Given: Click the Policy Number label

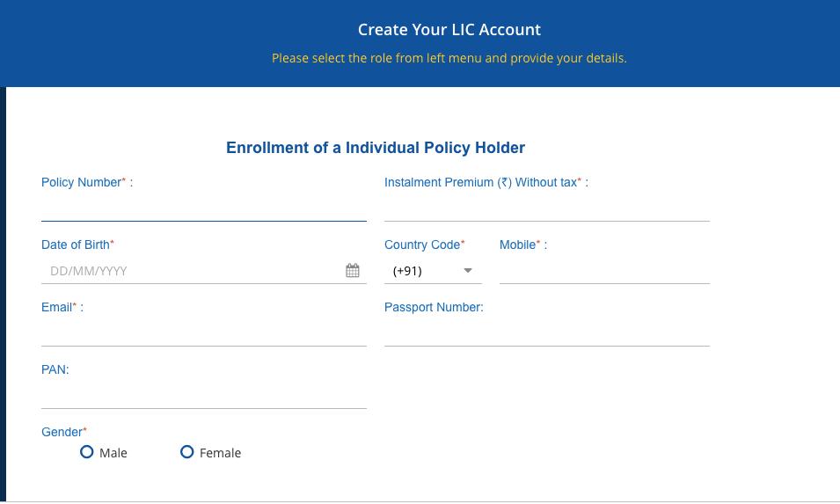Looking at the screenshot, I should coord(84,182).
